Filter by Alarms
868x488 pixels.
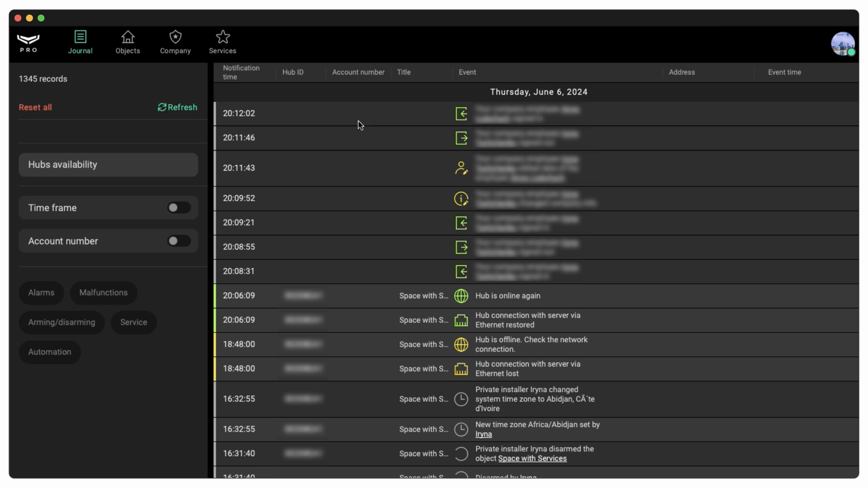pos(41,293)
